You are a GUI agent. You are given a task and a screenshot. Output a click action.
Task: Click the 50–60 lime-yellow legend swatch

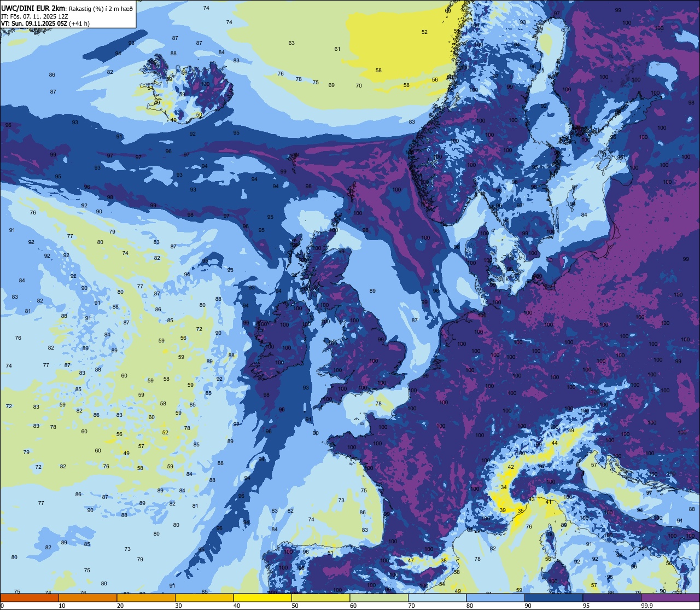pos(320,598)
